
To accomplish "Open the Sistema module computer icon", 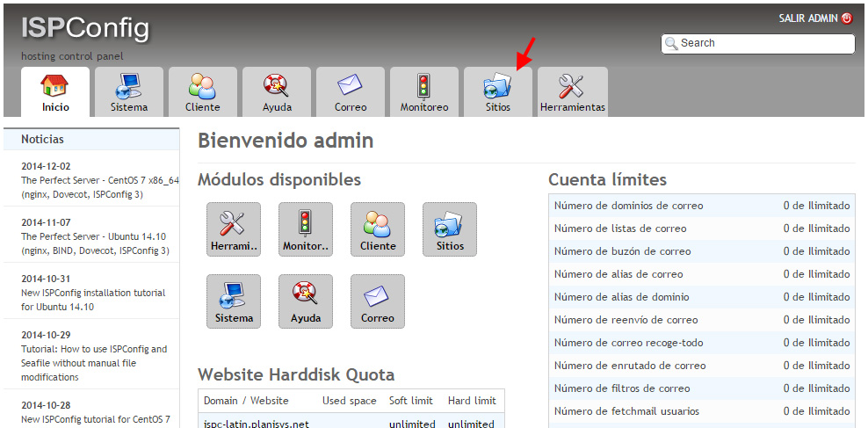I will 234,301.
